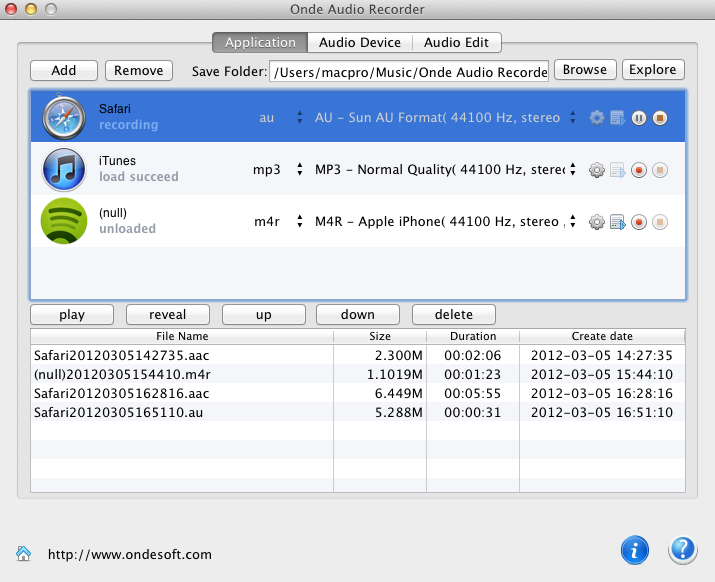Open the m4r format stepper for (null)
Viewport: 715px width, 582px height.
point(300,221)
